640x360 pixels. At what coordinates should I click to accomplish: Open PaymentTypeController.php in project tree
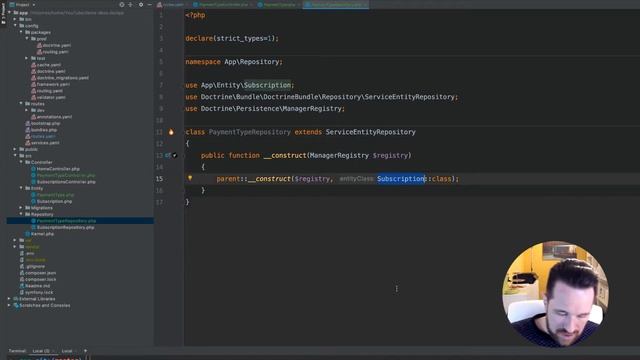(x=66, y=175)
